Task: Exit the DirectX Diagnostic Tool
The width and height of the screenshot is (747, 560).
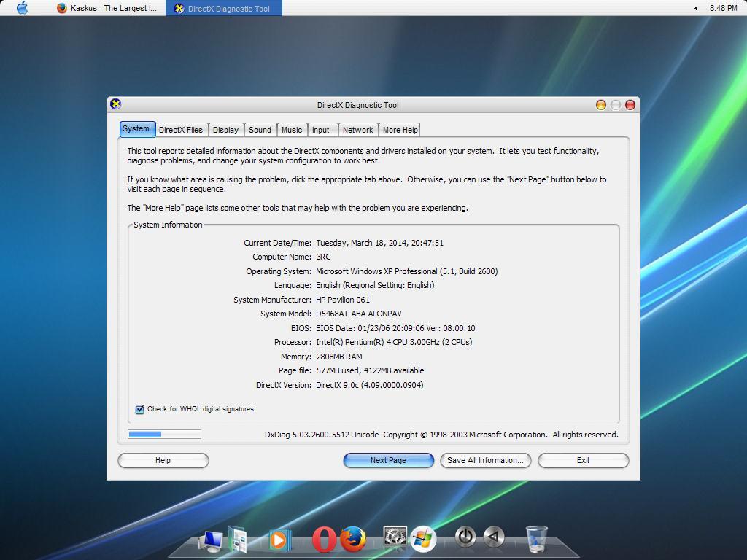Action: pyautogui.click(x=583, y=460)
